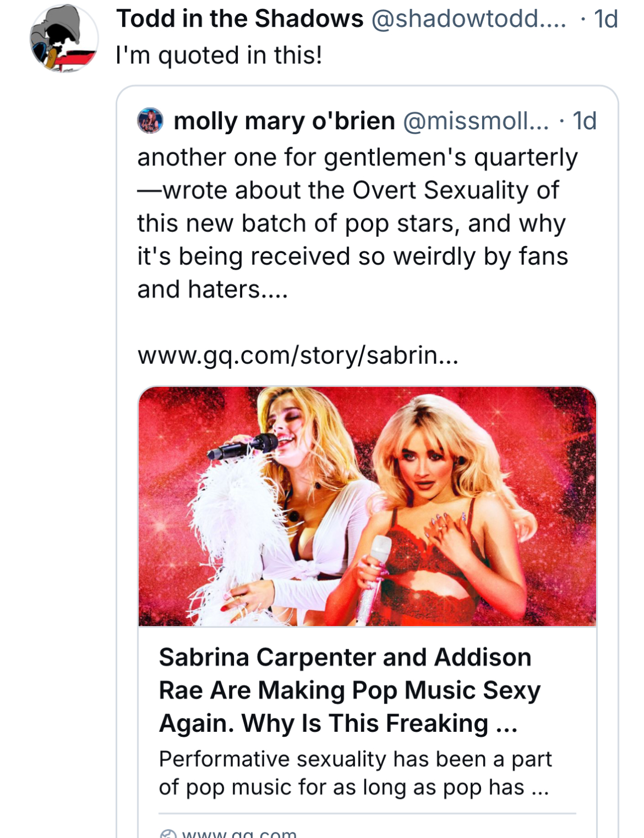Open the post's 1d timestamp
Screen dimensions: 644x838
pyautogui.click(x=606, y=19)
